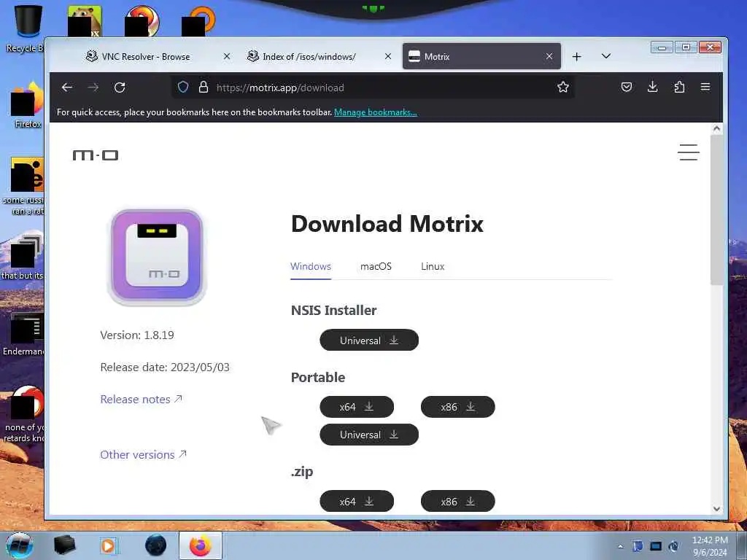Select the Windows platform tab
The width and height of the screenshot is (747, 560).
point(311,267)
